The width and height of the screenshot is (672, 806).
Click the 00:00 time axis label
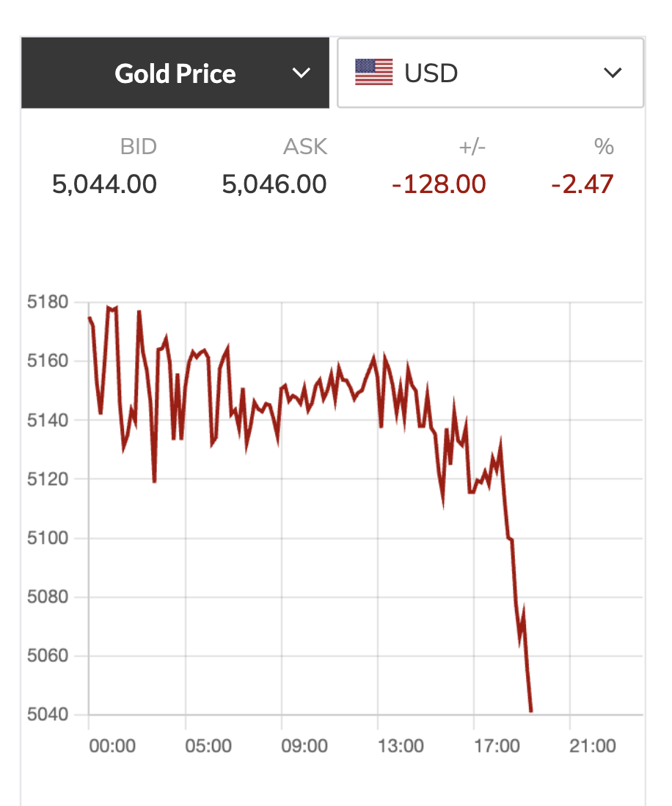112,747
